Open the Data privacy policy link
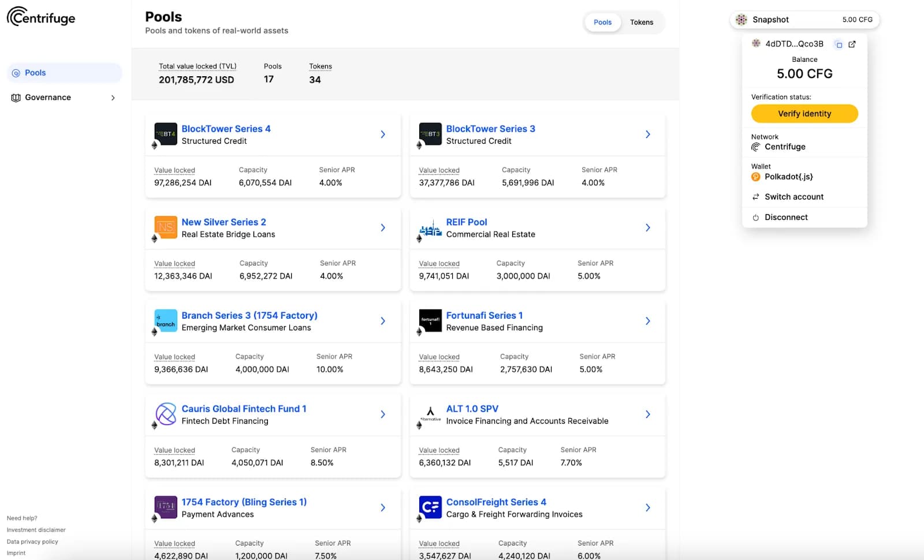Screen dimensions: 924x560 pos(32,542)
